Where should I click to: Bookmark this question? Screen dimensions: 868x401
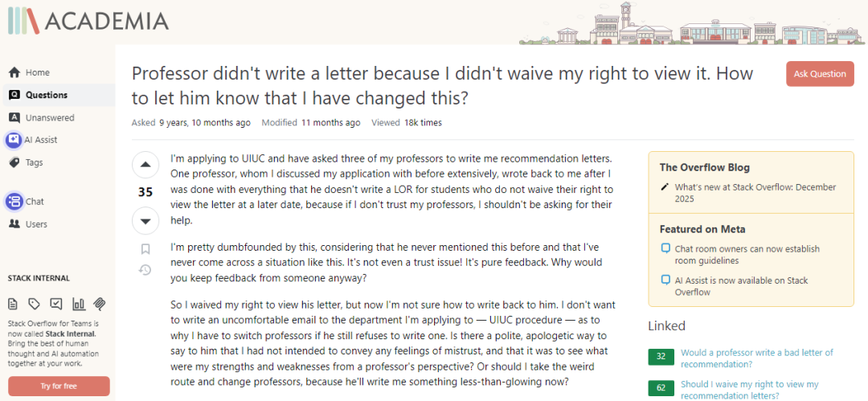(x=145, y=249)
